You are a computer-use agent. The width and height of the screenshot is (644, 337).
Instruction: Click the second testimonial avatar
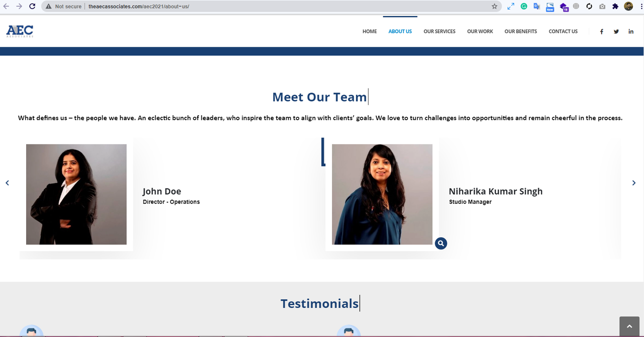click(x=349, y=331)
